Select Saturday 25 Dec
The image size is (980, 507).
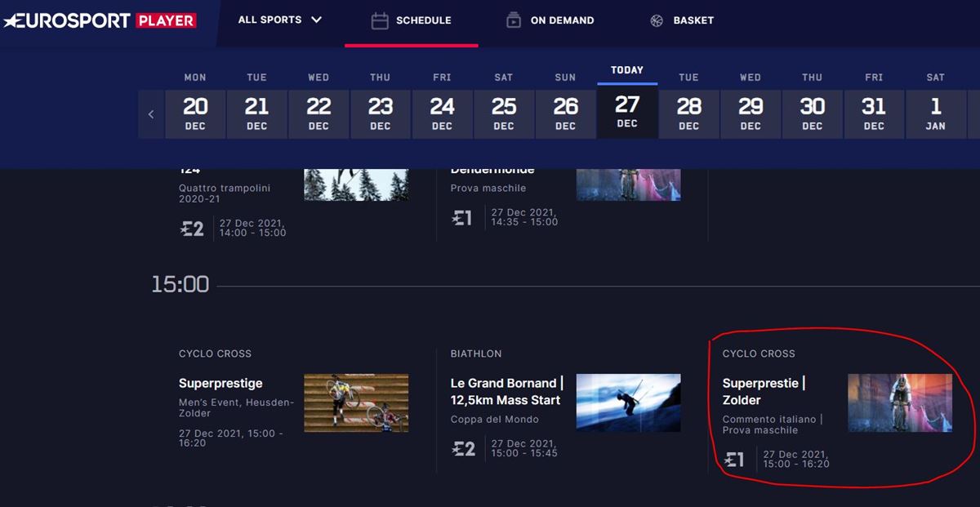click(x=504, y=114)
